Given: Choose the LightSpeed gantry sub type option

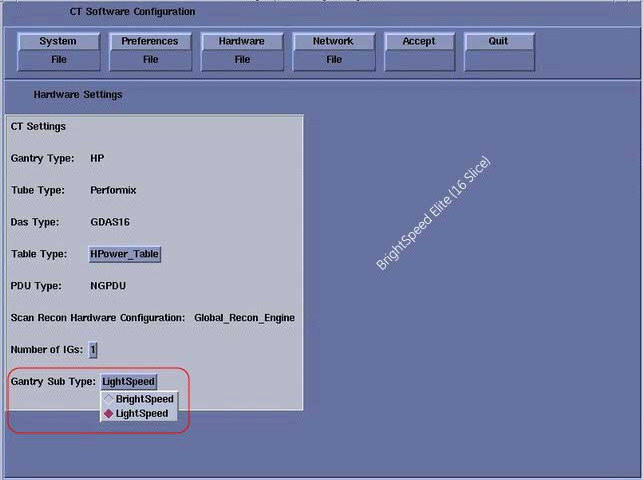Looking at the screenshot, I should point(141,413).
